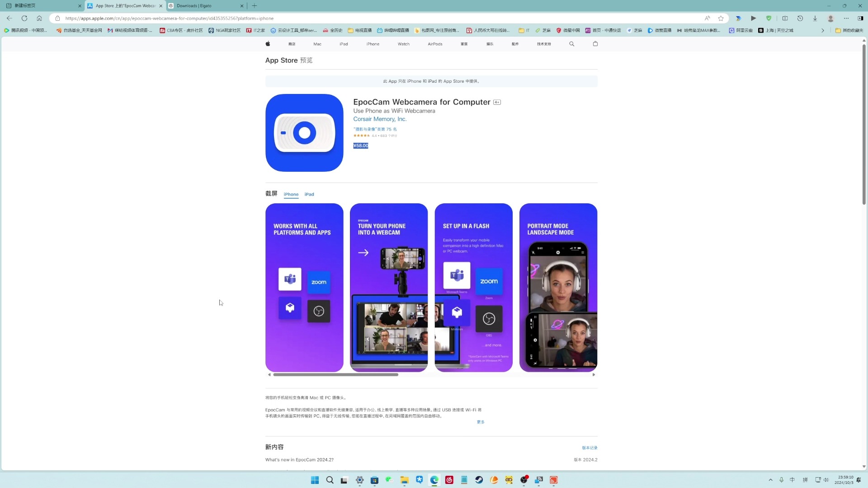
Task: Open a new browser tab with plus
Action: [255, 5]
